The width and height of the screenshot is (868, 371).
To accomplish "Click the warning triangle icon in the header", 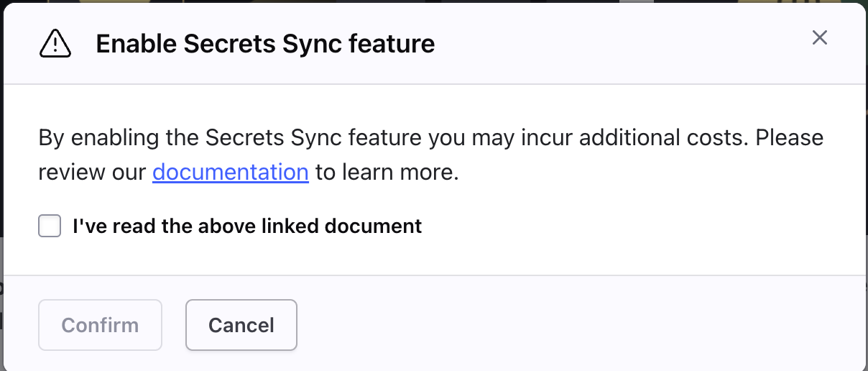I will 55,44.
